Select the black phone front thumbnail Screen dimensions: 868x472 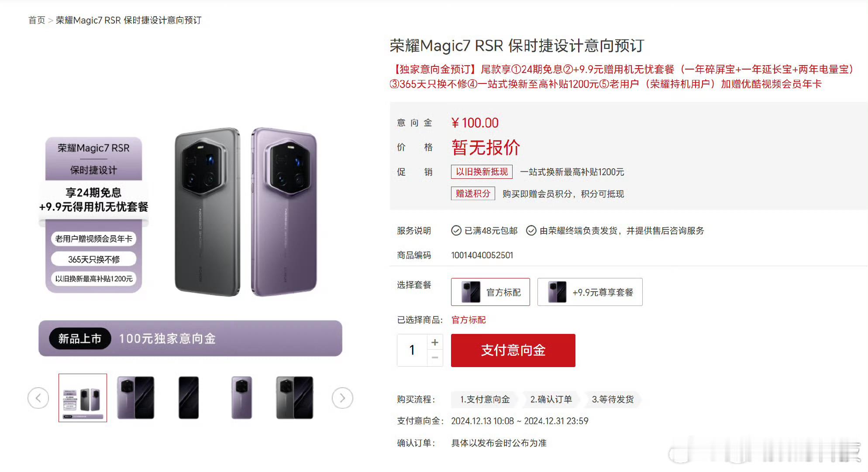pos(189,398)
